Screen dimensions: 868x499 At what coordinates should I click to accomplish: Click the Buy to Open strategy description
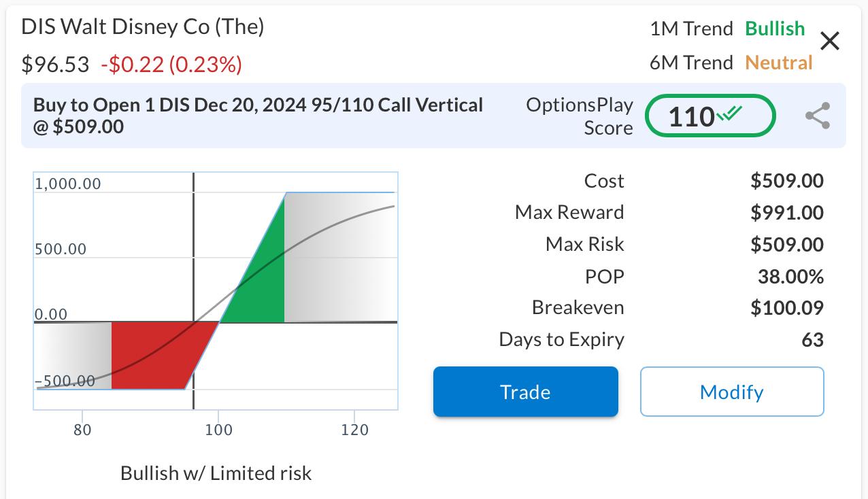coord(258,116)
